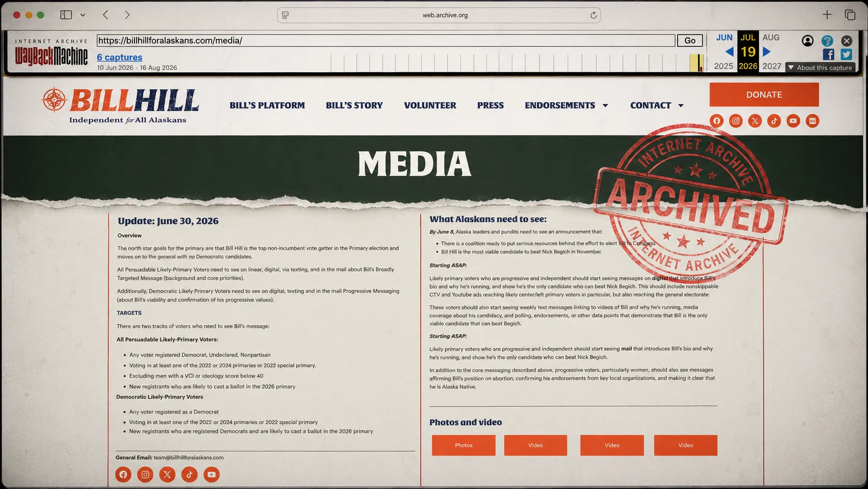Click the orange Donate button
The image size is (868, 489).
pyautogui.click(x=764, y=95)
